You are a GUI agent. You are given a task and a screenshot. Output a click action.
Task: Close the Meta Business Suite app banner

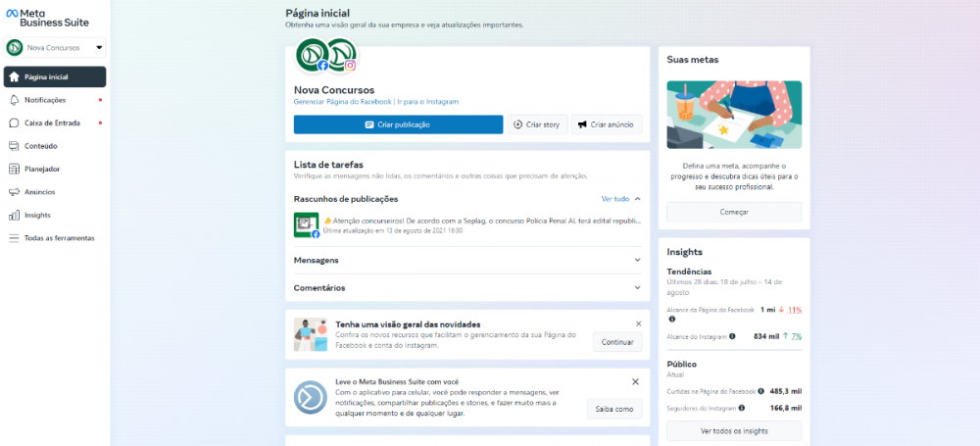click(x=635, y=381)
